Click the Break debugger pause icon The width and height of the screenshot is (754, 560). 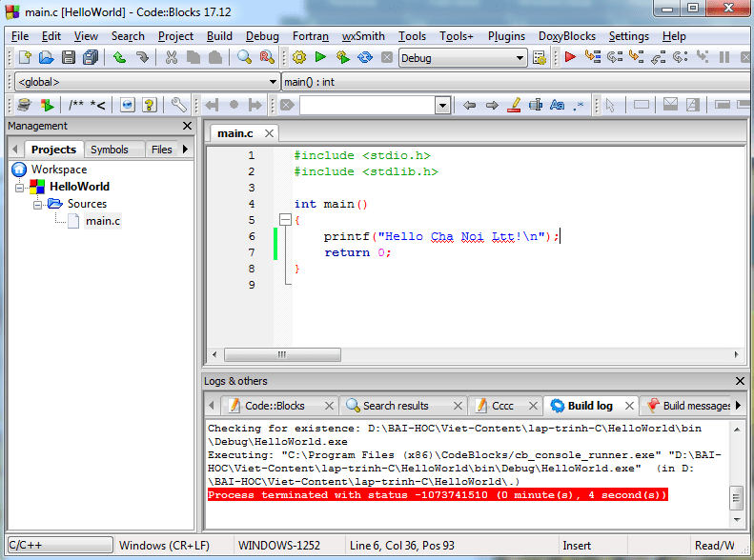tap(724, 58)
